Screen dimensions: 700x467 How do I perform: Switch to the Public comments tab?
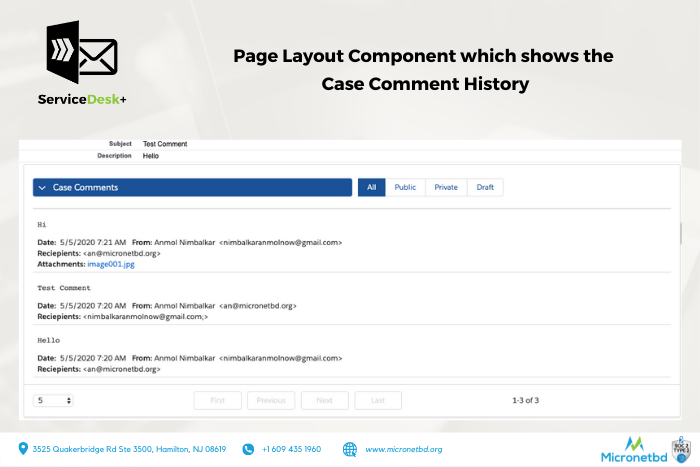(x=405, y=187)
